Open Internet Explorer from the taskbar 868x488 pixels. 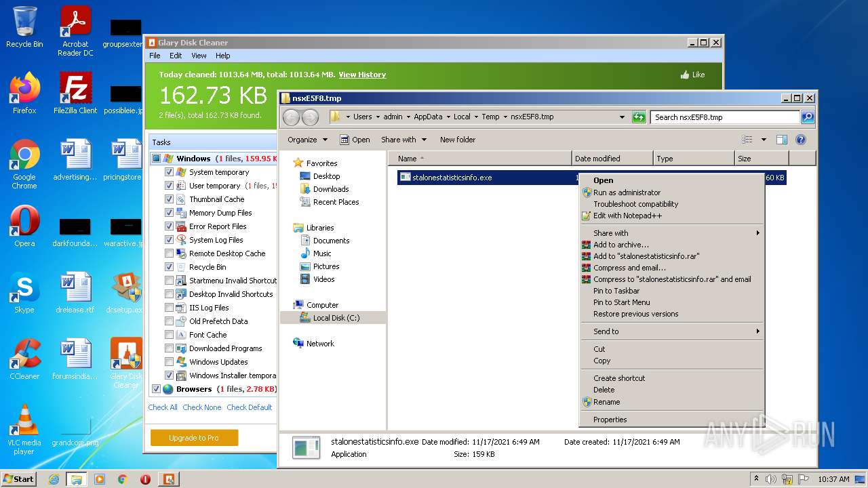click(54, 479)
